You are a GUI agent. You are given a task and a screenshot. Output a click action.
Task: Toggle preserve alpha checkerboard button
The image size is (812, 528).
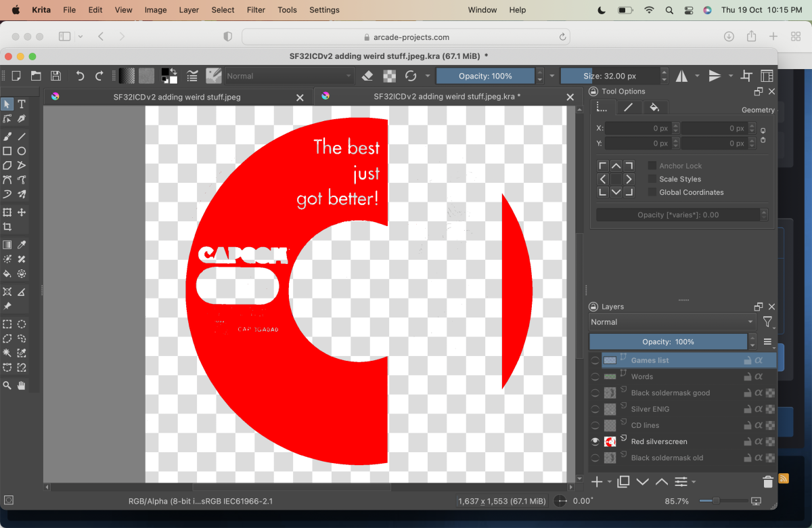point(390,76)
